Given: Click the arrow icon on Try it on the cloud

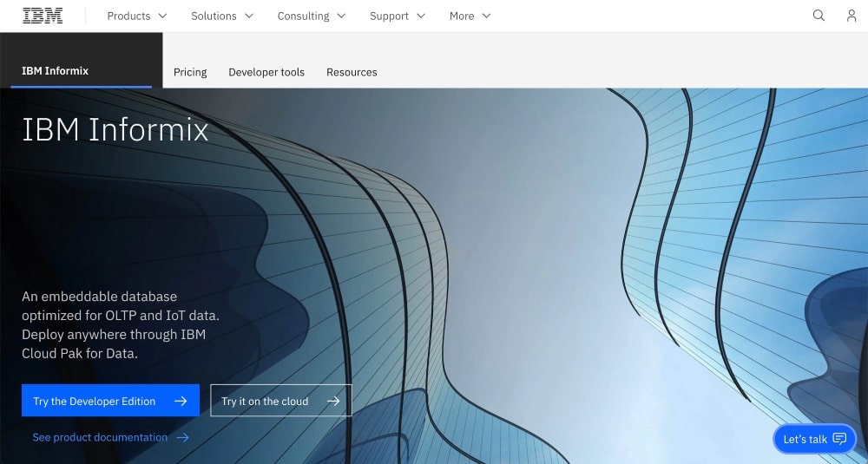Looking at the screenshot, I should [x=333, y=401].
